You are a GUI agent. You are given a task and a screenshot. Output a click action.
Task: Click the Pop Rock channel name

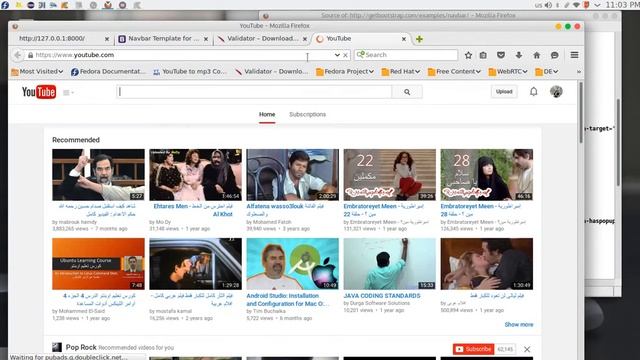(81, 347)
